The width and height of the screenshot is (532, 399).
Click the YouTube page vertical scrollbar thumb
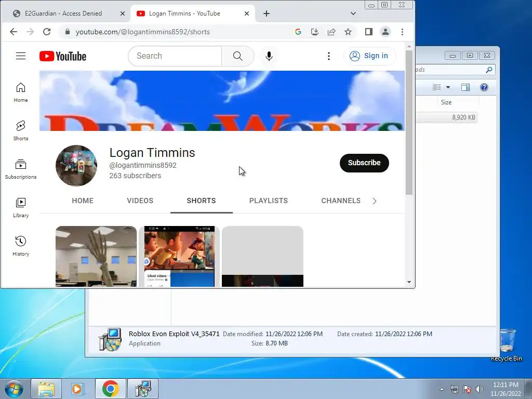(409, 122)
